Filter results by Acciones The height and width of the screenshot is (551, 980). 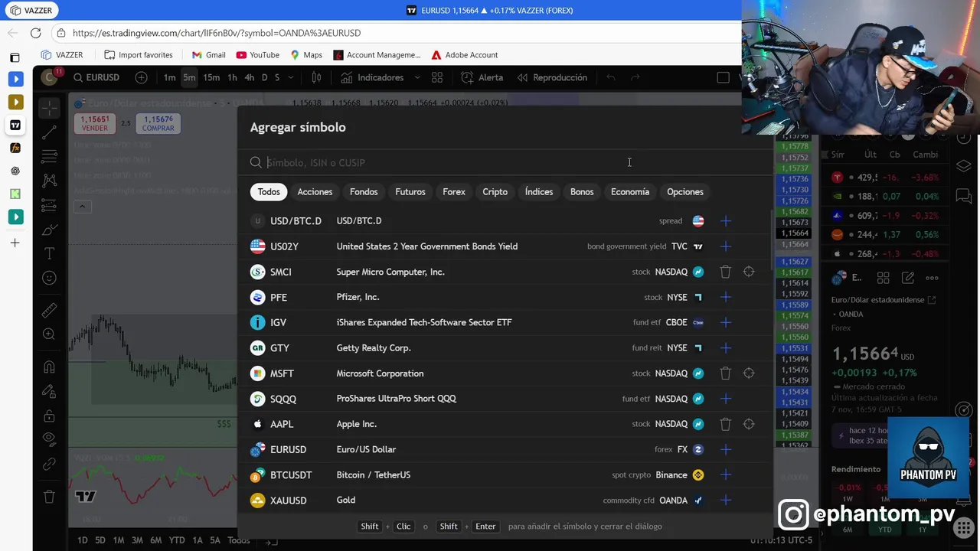pyautogui.click(x=315, y=192)
